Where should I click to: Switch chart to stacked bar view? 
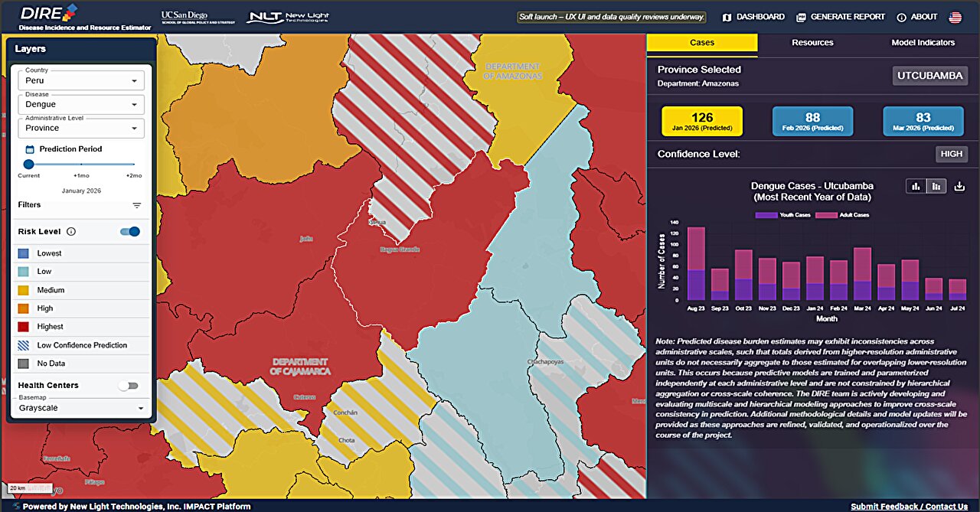pos(936,185)
